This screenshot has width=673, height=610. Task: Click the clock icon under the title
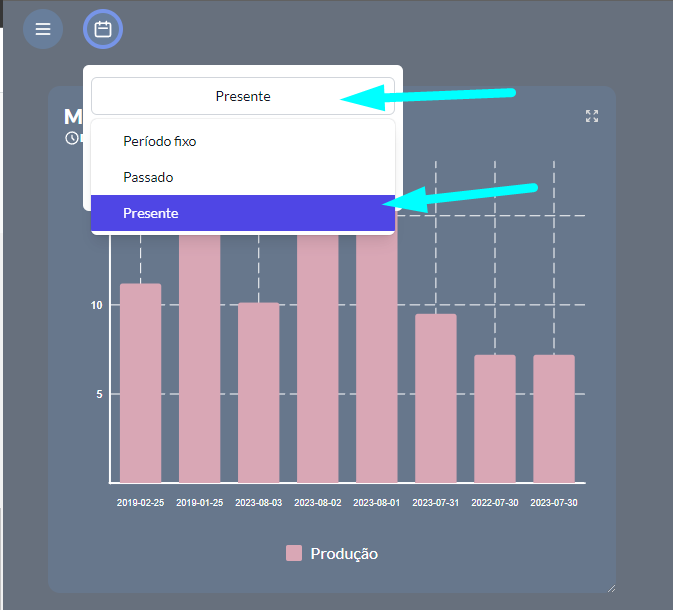point(72,138)
